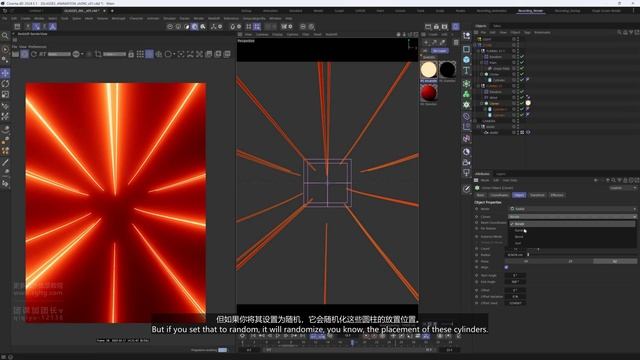Click the trash icon in material manager
The width and height of the screenshot is (640, 360).
click(456, 42)
